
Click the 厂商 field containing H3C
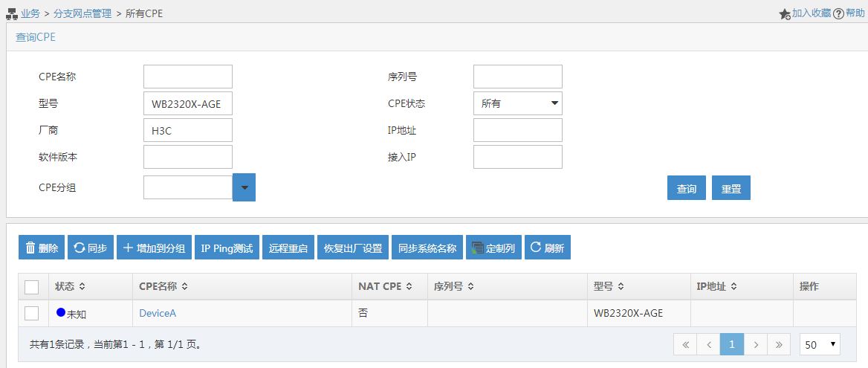click(188, 130)
